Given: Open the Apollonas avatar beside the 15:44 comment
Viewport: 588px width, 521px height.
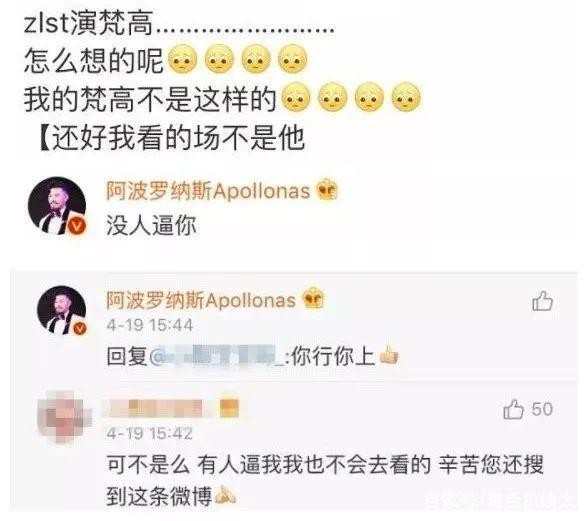Looking at the screenshot, I should pyautogui.click(x=62, y=310).
